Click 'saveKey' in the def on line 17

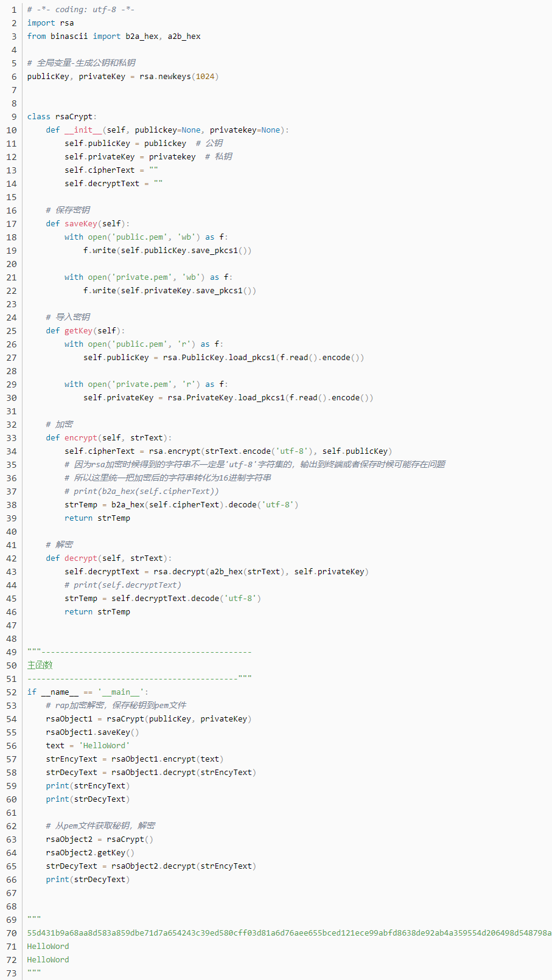(81, 224)
